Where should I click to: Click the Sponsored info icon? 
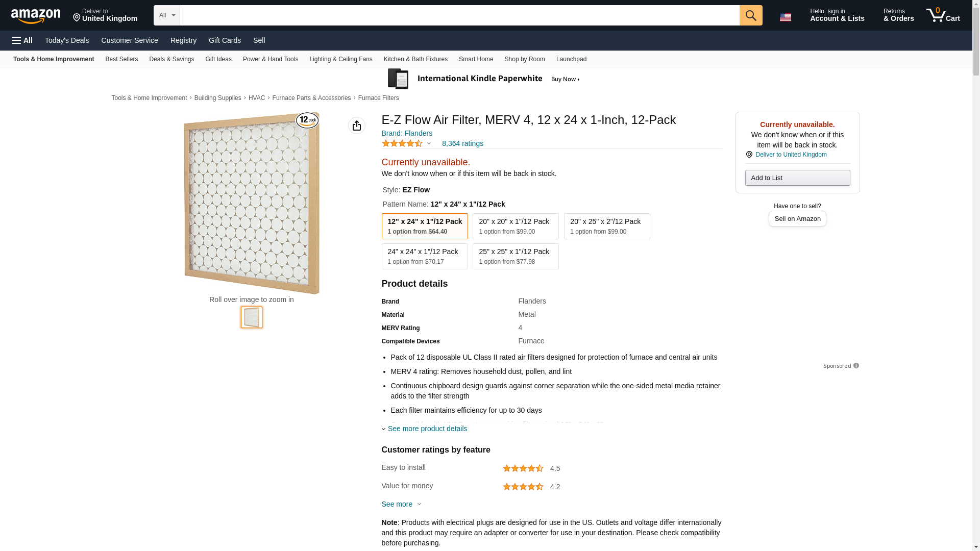coord(856,366)
